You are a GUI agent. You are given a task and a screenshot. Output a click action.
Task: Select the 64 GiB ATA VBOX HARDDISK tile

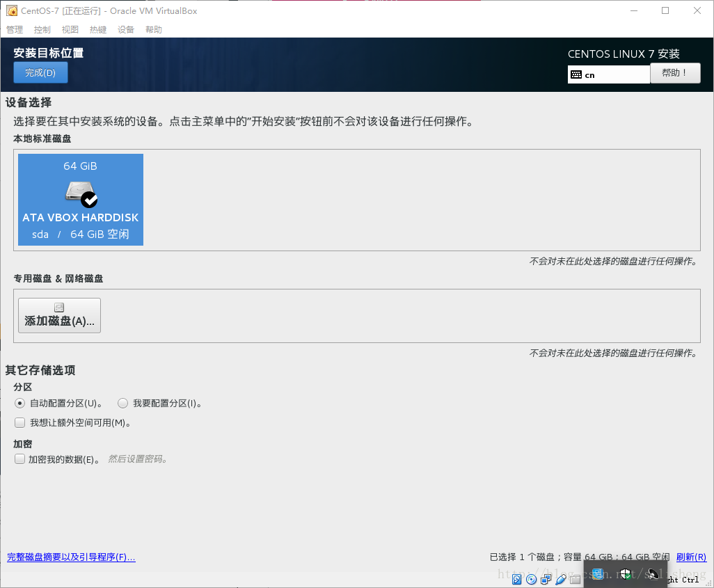[x=81, y=200]
